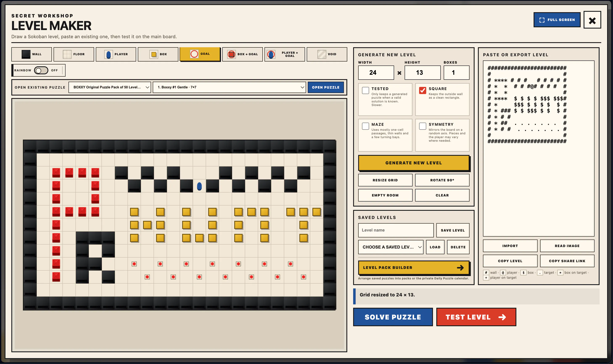Click the Resize Grid button

pyautogui.click(x=385, y=180)
